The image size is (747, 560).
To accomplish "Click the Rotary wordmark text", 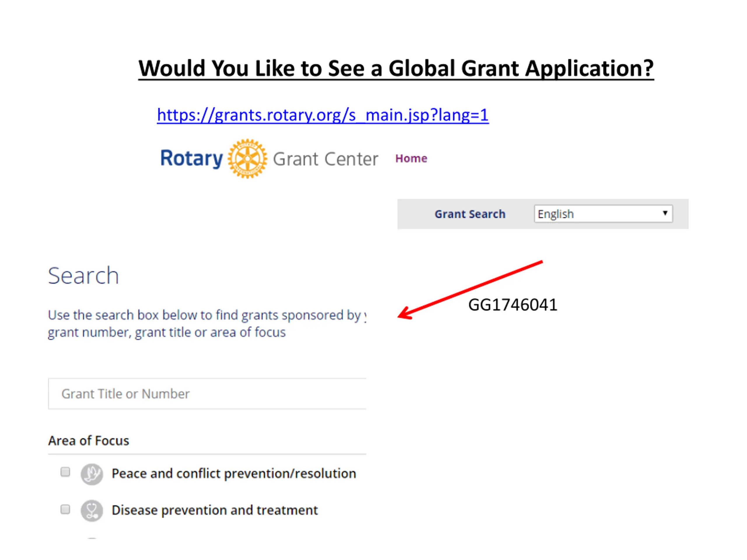I will (x=191, y=158).
